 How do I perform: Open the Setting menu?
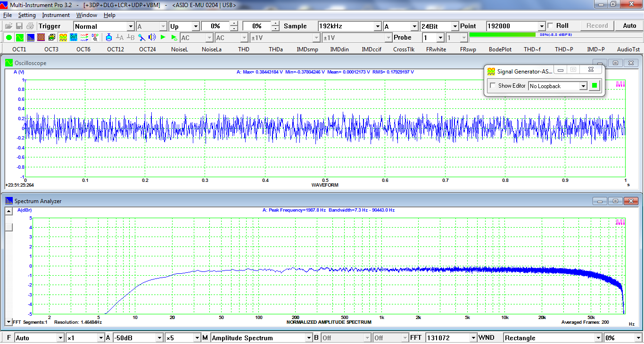click(27, 15)
